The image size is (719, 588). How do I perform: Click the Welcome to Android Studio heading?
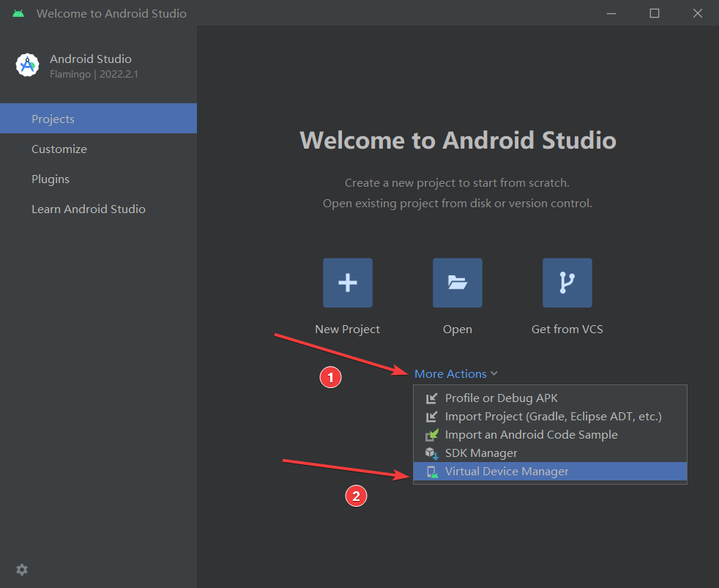[x=458, y=141]
